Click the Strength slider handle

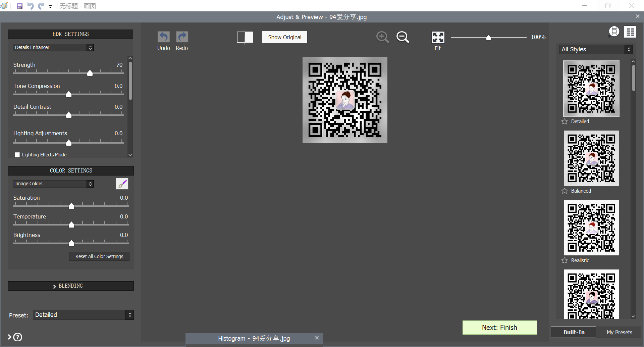click(x=90, y=73)
